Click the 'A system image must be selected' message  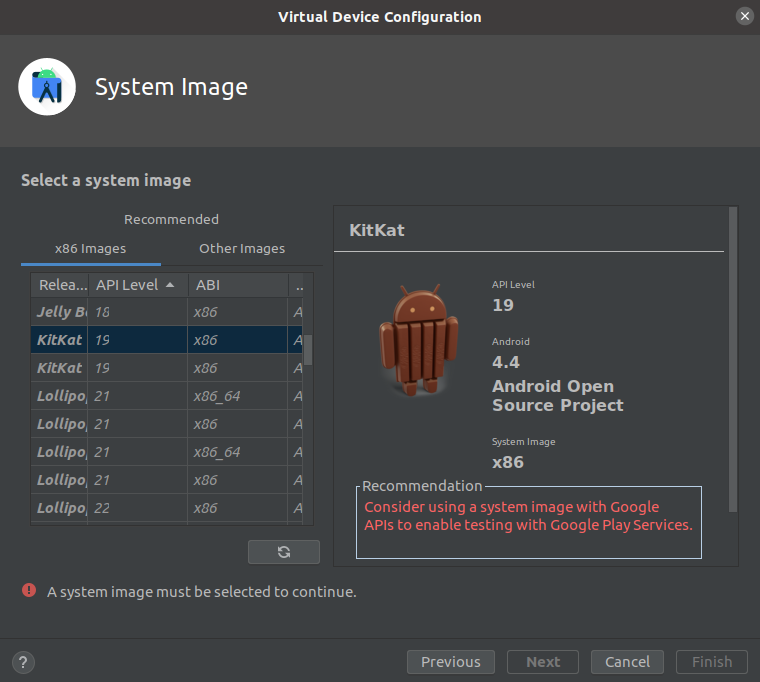(x=202, y=592)
